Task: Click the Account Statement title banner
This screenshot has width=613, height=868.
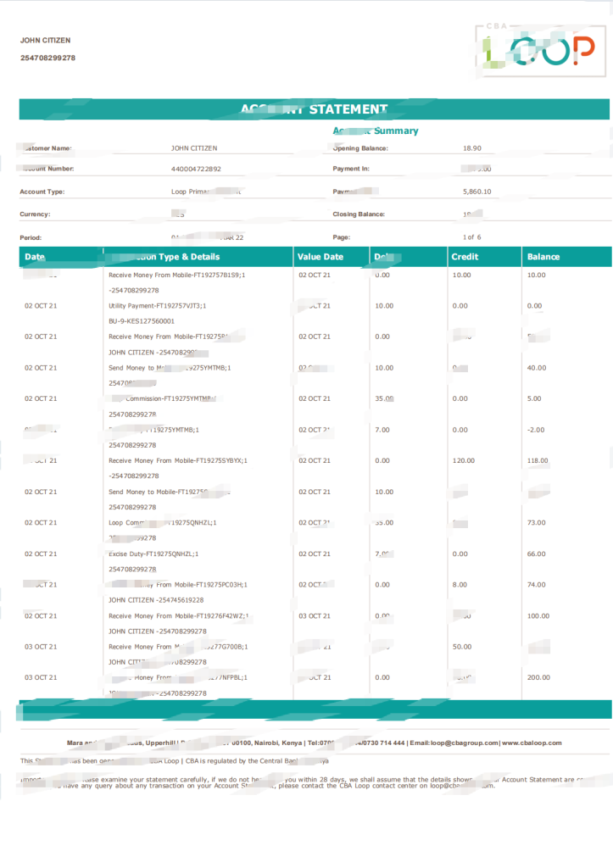Action: point(314,109)
